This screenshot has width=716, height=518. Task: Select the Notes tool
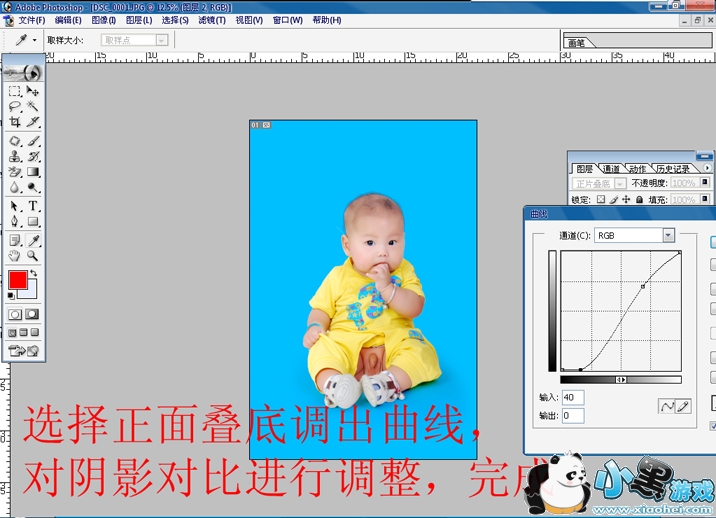click(15, 240)
